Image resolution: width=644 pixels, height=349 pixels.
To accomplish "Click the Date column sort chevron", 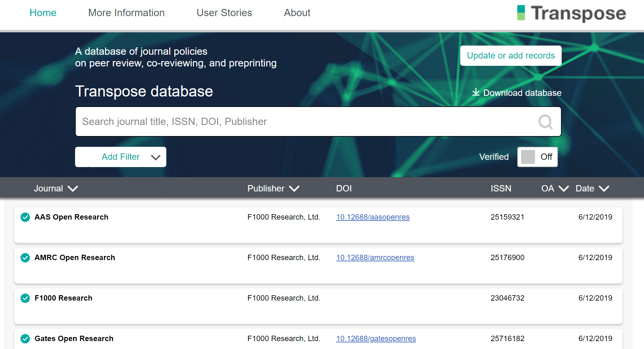I will pos(604,188).
